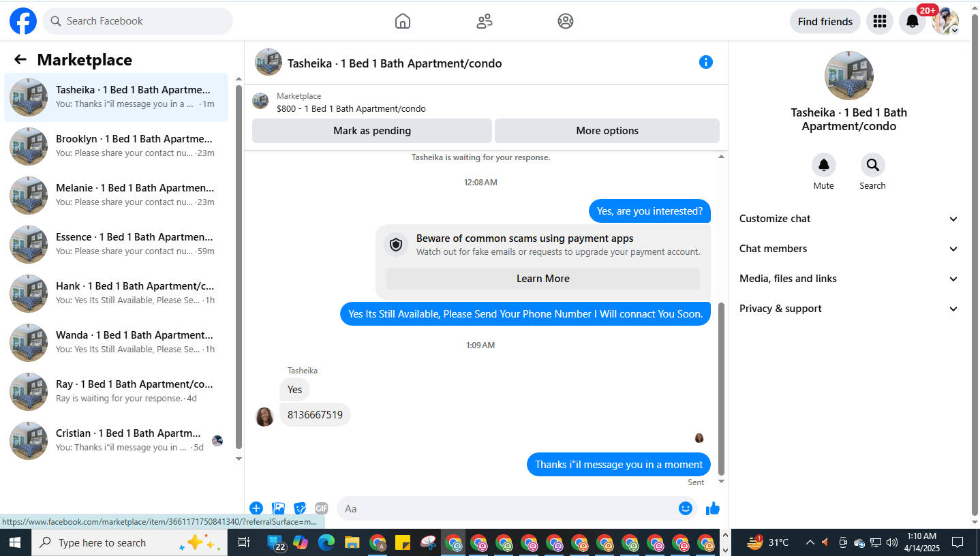
Task: Click the "Yes Its Still Available" message bubble
Action: 525,314
